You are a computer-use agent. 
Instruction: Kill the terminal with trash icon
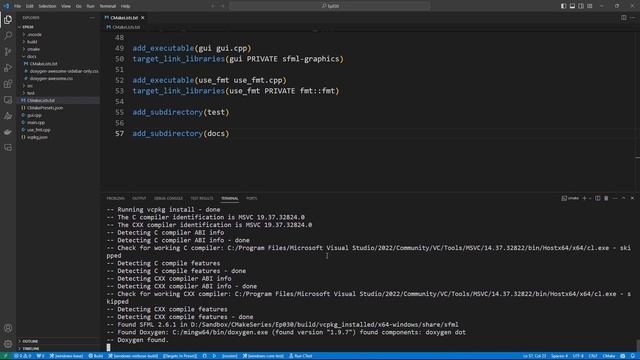coord(606,198)
